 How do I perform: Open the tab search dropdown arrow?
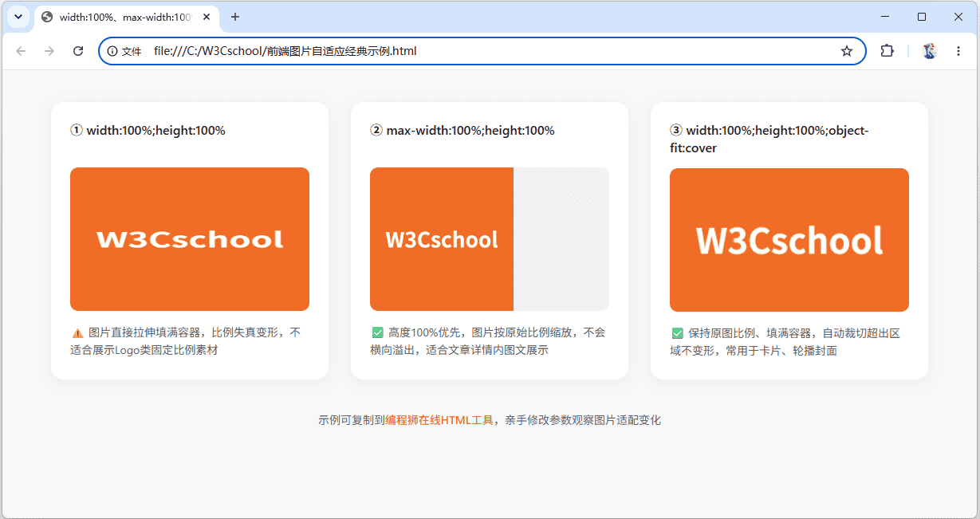tap(18, 17)
